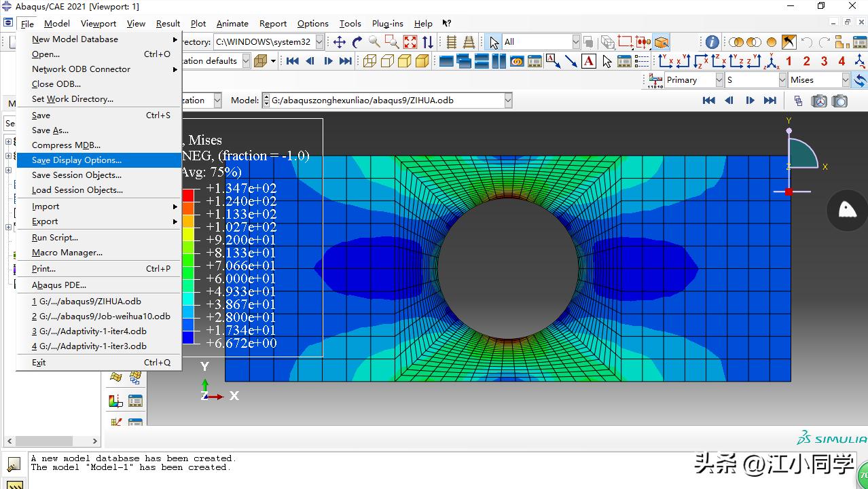Click the red legend color swatch
The image size is (868, 489).
[x=188, y=195]
